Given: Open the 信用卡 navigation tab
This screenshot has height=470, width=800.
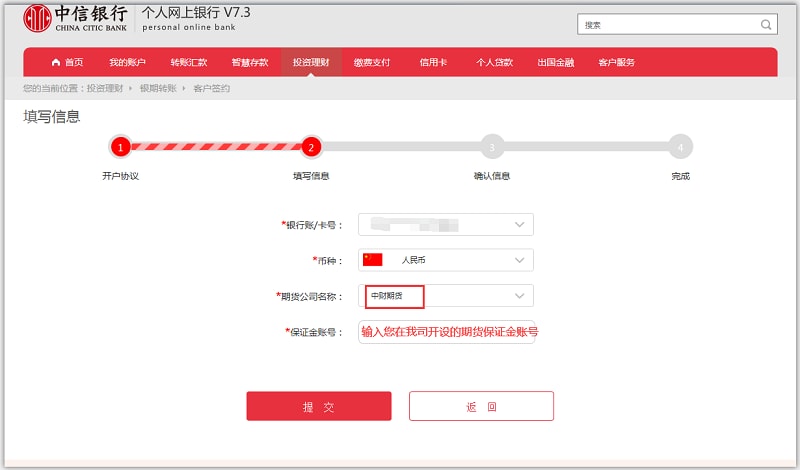Looking at the screenshot, I should [433, 63].
